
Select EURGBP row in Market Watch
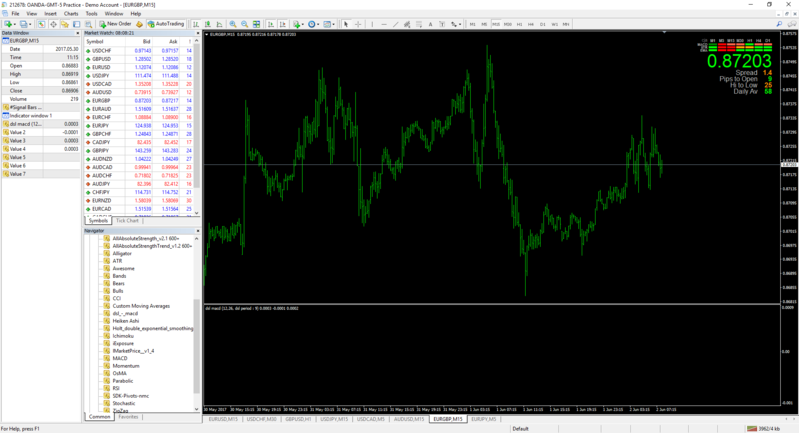(x=139, y=101)
